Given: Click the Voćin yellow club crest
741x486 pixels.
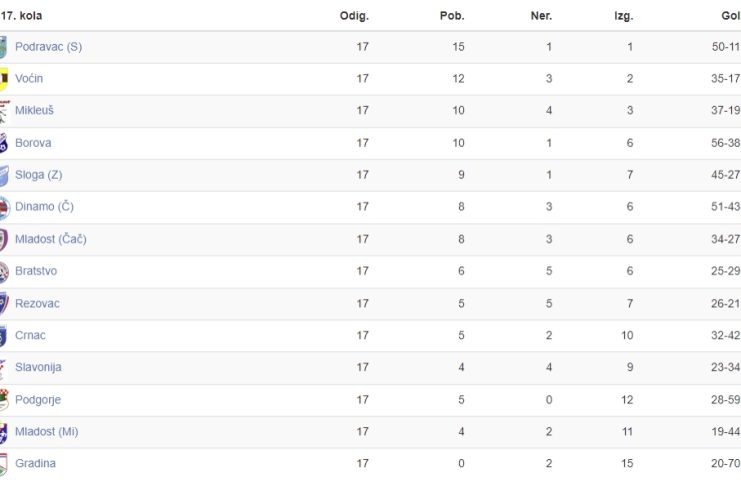Looking at the screenshot, I should [4, 79].
